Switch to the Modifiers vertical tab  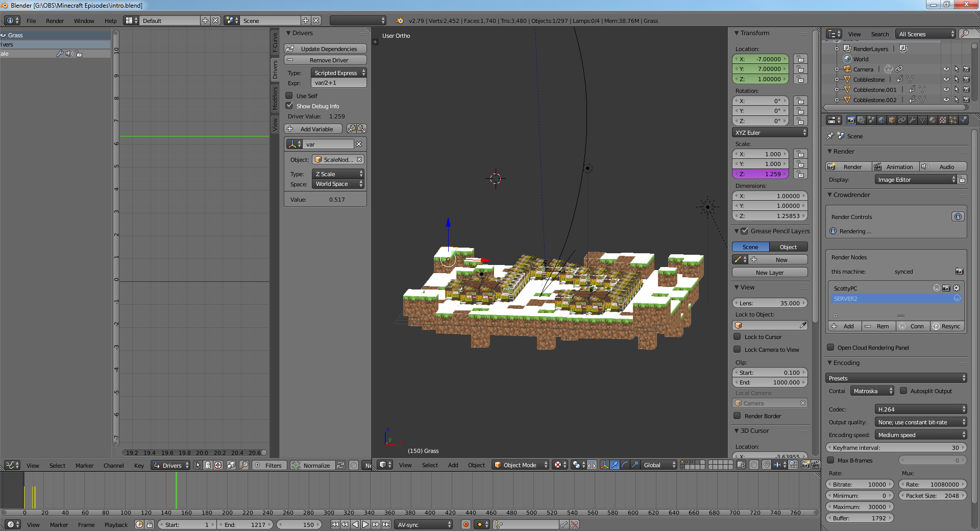275,99
